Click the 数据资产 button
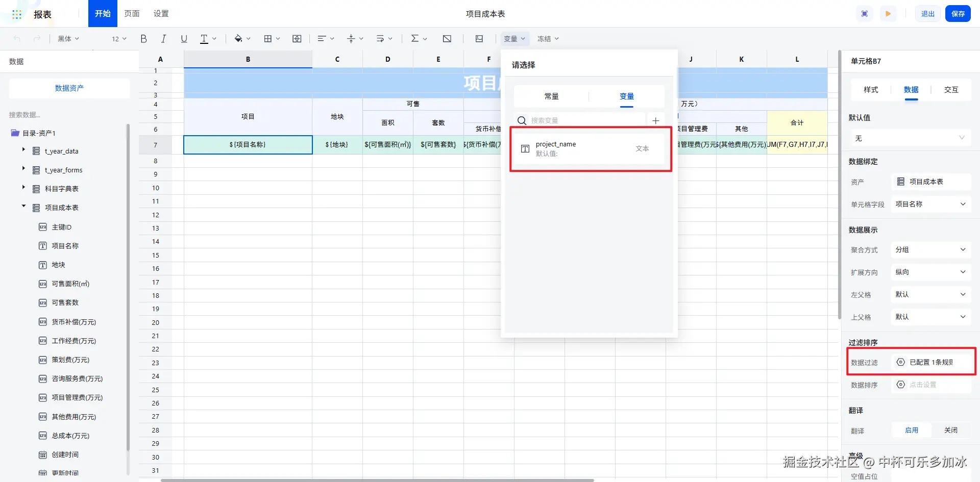Image resolution: width=980 pixels, height=482 pixels. [69, 88]
